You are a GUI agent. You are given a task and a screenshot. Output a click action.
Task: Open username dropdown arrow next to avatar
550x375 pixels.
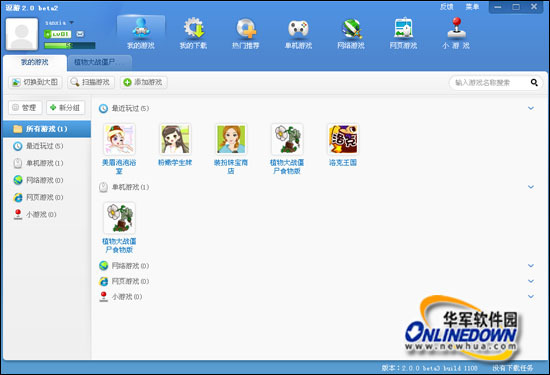pos(72,22)
